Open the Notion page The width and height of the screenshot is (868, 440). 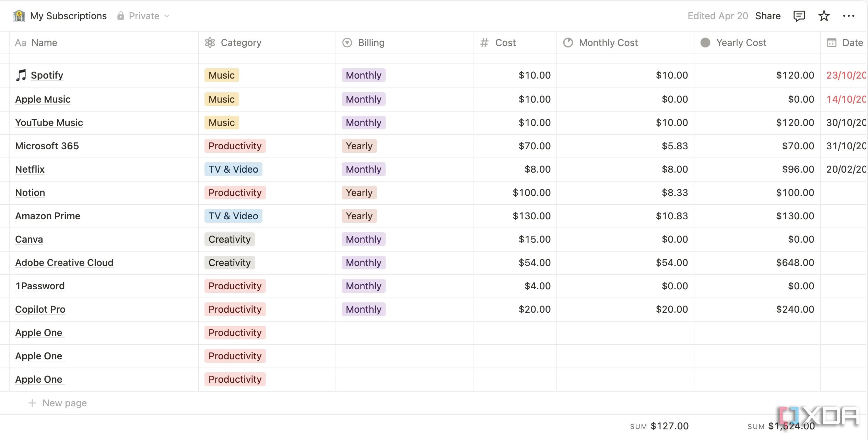coord(30,193)
